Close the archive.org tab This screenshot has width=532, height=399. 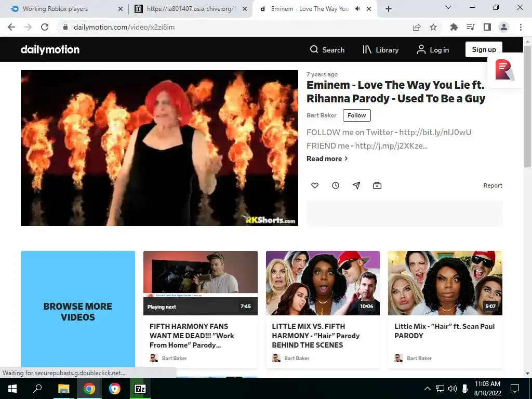pyautogui.click(x=245, y=9)
